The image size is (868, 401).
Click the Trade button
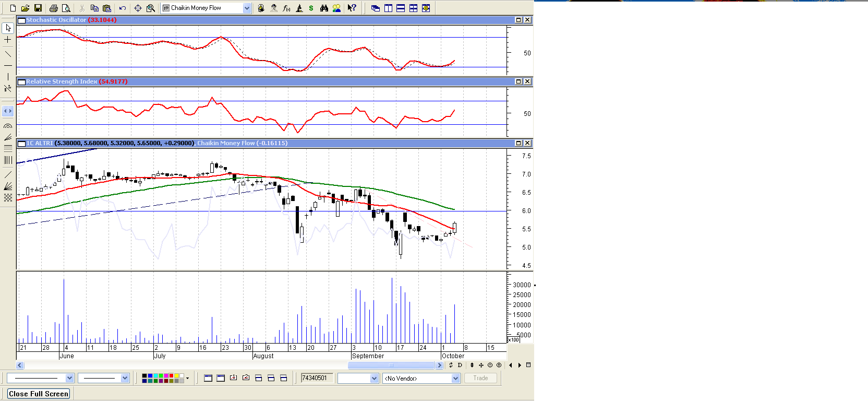point(481,378)
